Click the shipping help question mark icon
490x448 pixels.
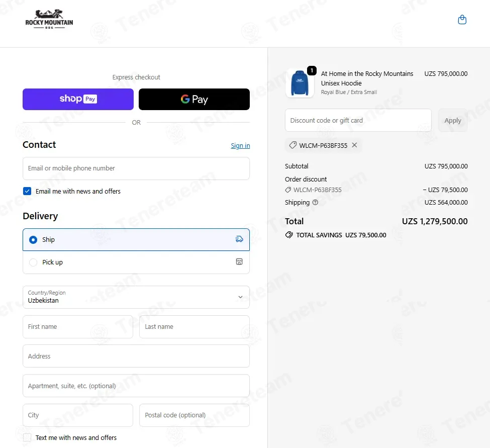point(315,202)
